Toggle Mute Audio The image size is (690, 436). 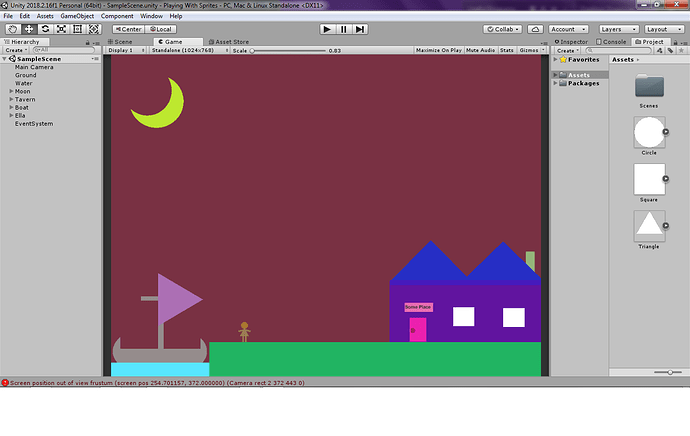pyautogui.click(x=480, y=50)
